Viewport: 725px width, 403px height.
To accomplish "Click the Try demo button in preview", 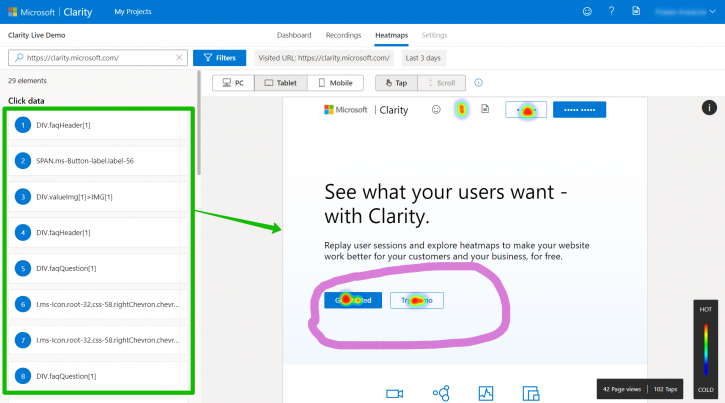I will click(x=417, y=300).
